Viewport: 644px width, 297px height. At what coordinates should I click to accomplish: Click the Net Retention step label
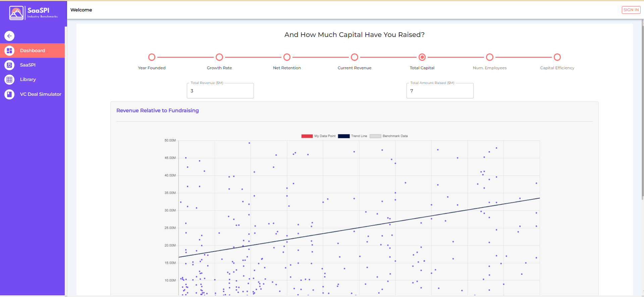click(x=287, y=68)
